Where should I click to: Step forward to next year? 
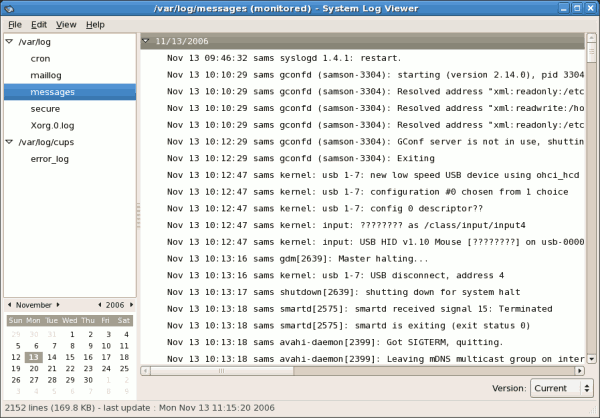(x=131, y=304)
